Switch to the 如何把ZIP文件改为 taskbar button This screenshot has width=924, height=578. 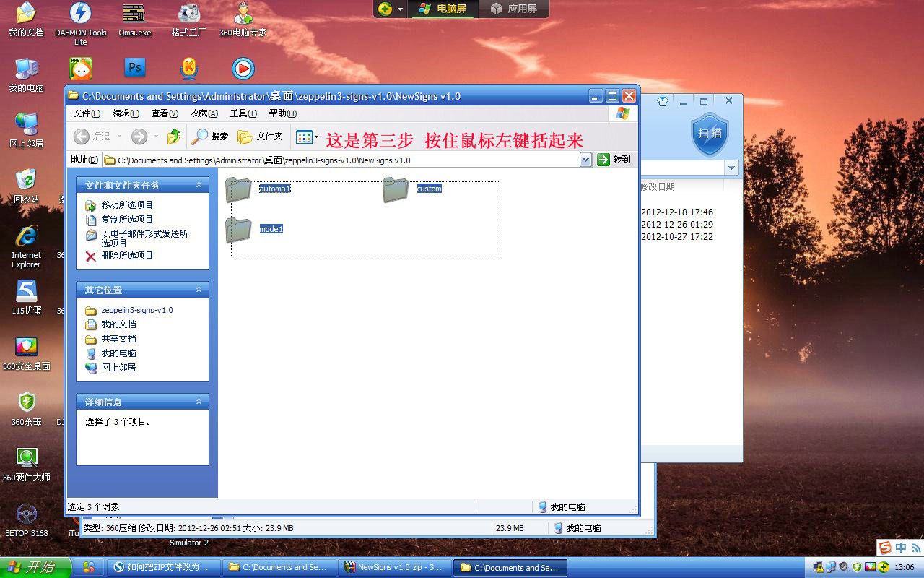165,567
